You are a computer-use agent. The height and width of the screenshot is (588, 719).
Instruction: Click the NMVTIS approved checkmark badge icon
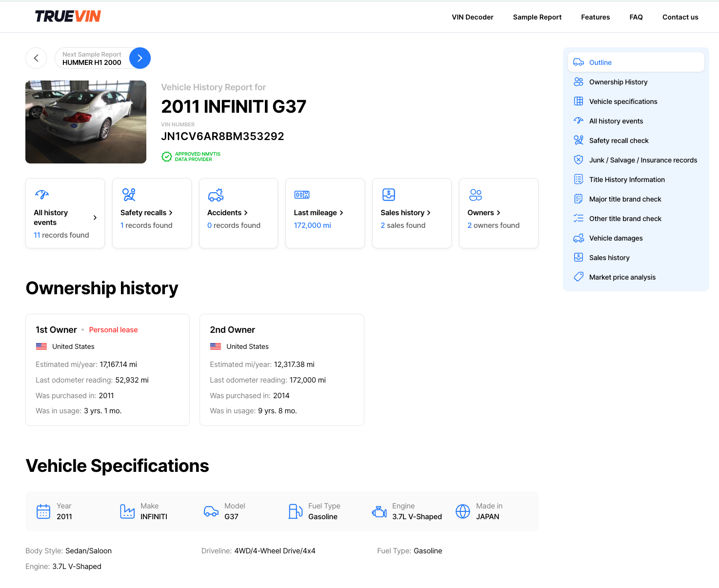pos(167,157)
